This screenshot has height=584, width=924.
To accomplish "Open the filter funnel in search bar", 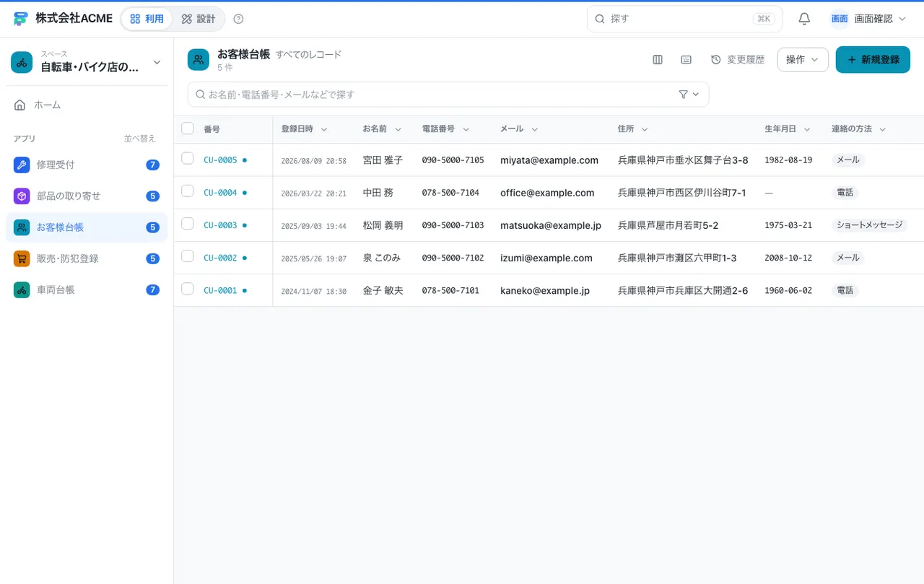I will click(684, 95).
